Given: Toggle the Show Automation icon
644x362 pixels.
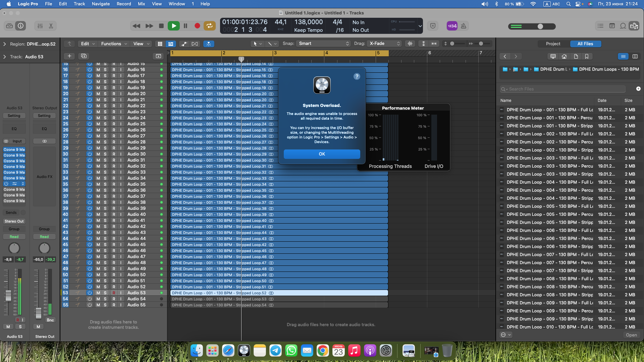Looking at the screenshot, I should coord(184,44).
